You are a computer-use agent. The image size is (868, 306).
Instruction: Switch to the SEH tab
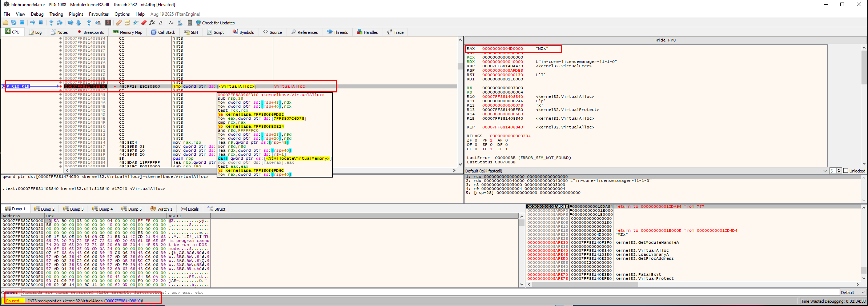point(191,32)
